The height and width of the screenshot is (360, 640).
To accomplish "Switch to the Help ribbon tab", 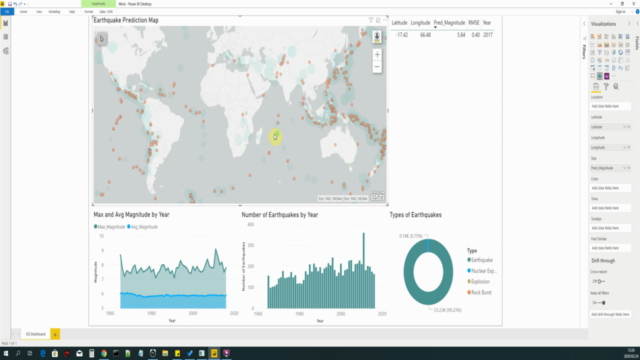I will [72, 11].
